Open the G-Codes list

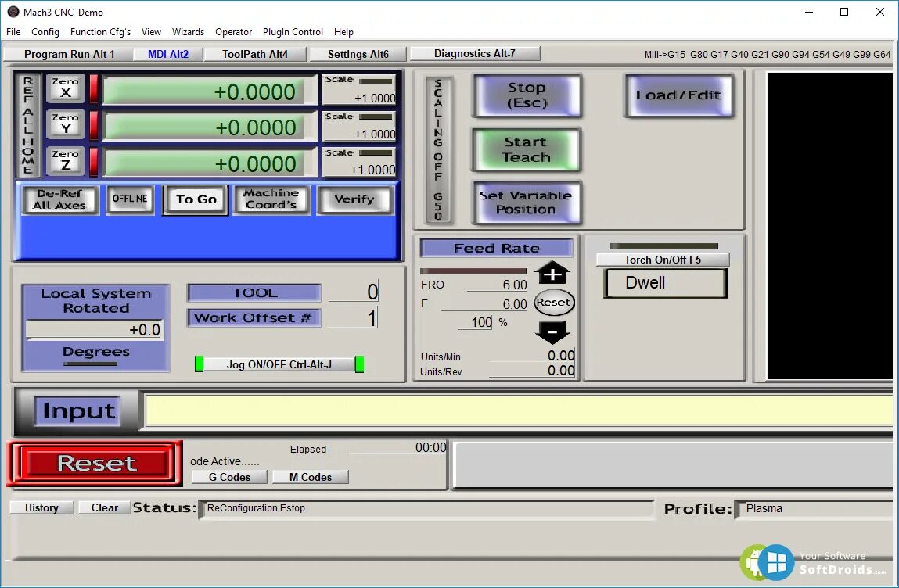click(229, 478)
